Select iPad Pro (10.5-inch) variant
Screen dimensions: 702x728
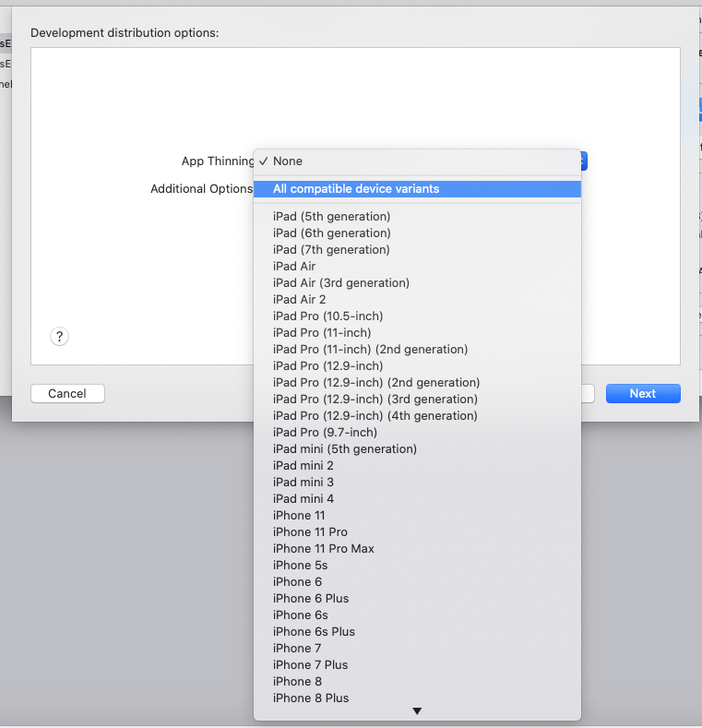(x=327, y=316)
